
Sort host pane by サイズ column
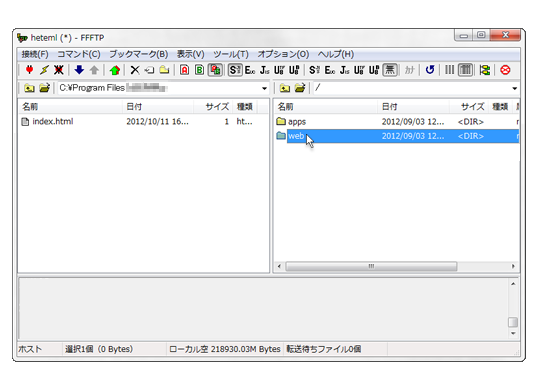[469, 107]
